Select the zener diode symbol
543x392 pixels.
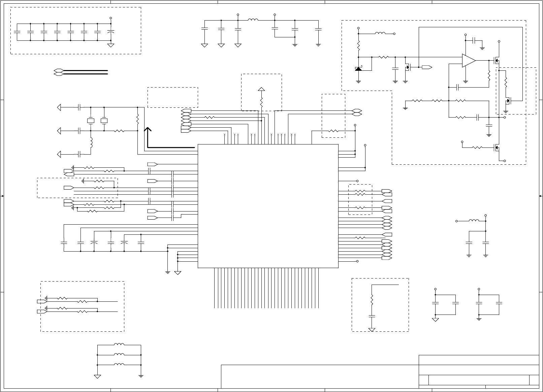click(358, 69)
